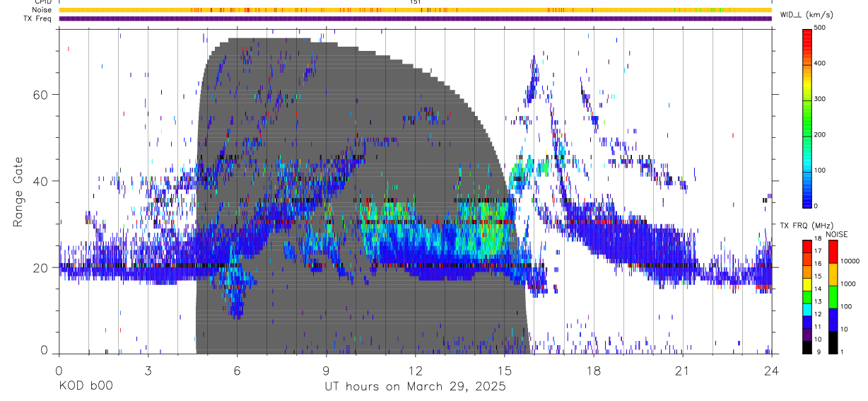The image size is (868, 401).
Task: Click the yellow 14 MHz swatch in TX FRQ legend
Action: click(x=807, y=284)
